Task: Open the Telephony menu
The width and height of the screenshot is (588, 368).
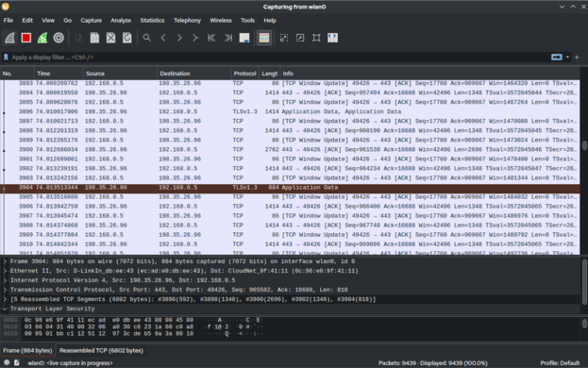Action: (x=187, y=20)
